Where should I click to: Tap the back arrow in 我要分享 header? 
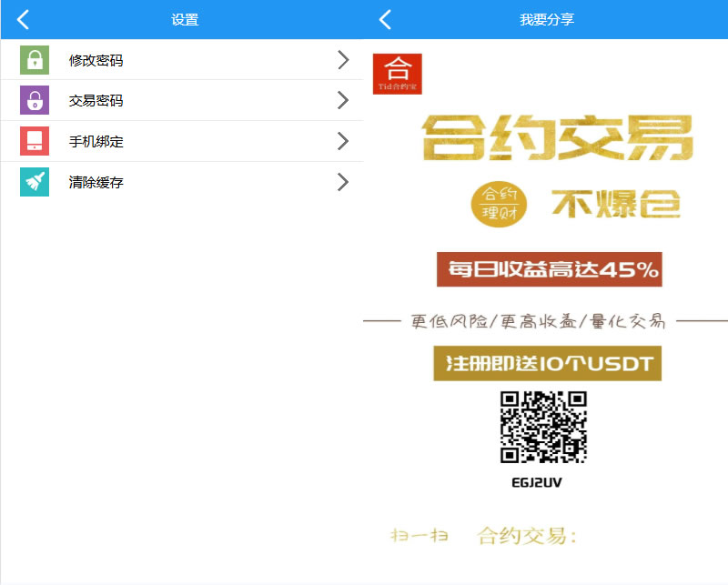[x=386, y=19]
